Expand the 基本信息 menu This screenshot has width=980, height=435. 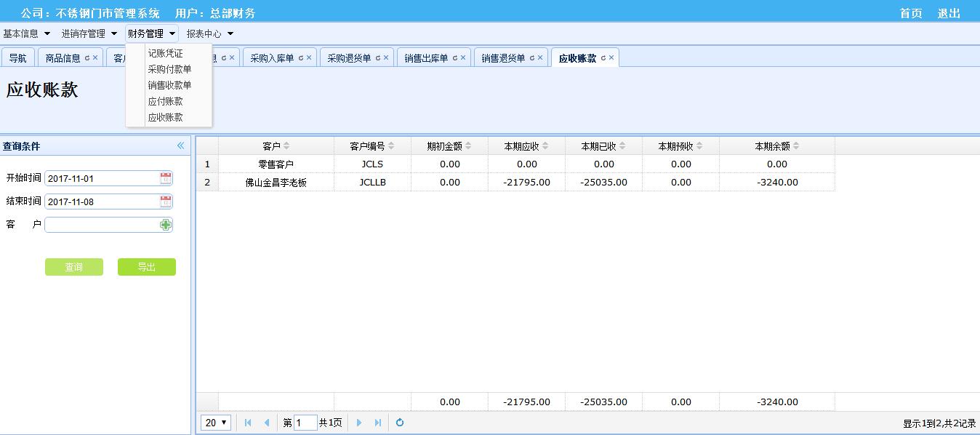(27, 33)
